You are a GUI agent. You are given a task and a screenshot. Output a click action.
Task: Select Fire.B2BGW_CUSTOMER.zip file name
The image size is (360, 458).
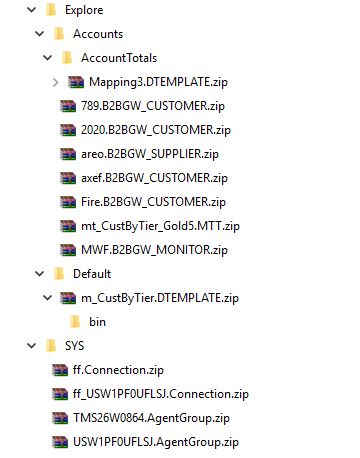click(153, 202)
